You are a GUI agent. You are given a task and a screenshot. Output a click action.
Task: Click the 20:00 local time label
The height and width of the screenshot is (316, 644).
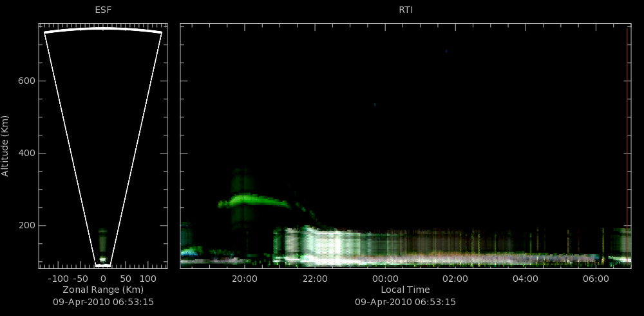coord(244,279)
